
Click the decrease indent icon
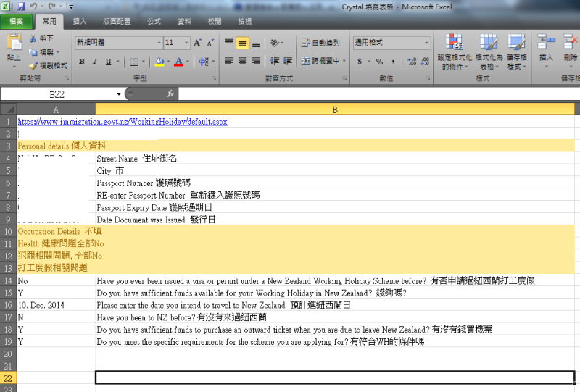pyautogui.click(x=275, y=61)
